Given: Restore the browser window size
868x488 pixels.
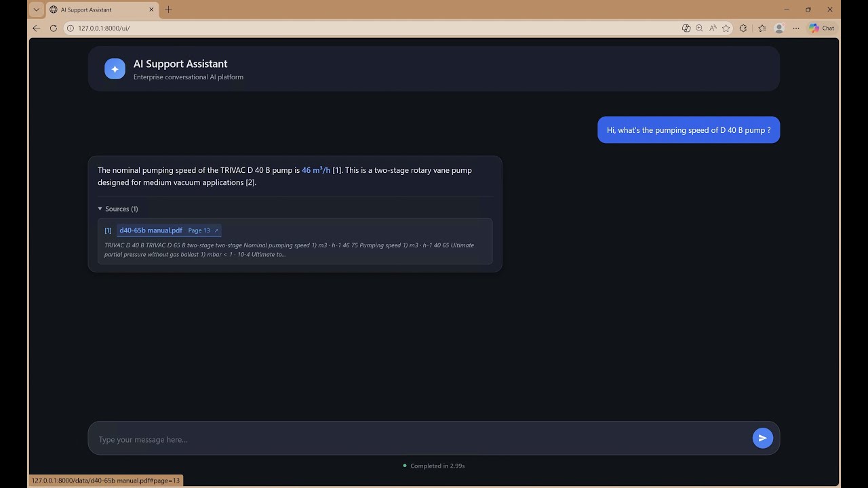Looking at the screenshot, I should pos(808,9).
